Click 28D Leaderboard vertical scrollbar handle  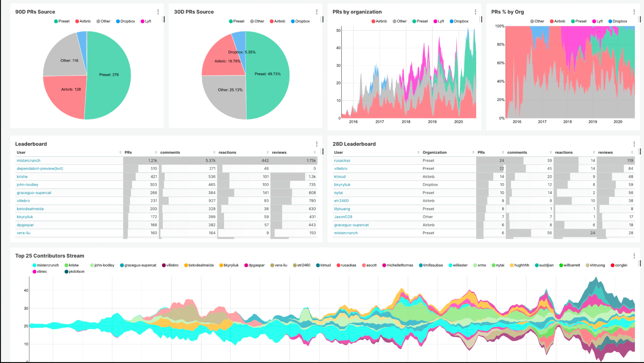[x=640, y=151]
